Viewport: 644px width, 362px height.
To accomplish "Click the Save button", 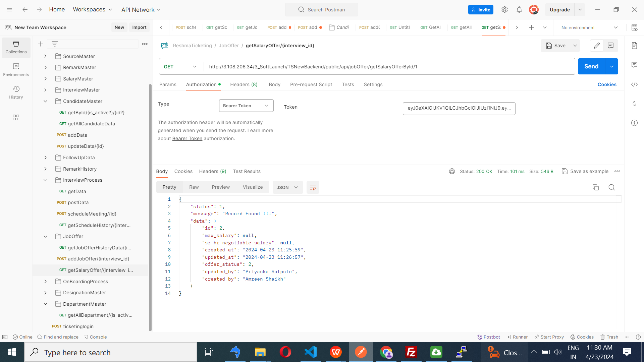I will (555, 46).
